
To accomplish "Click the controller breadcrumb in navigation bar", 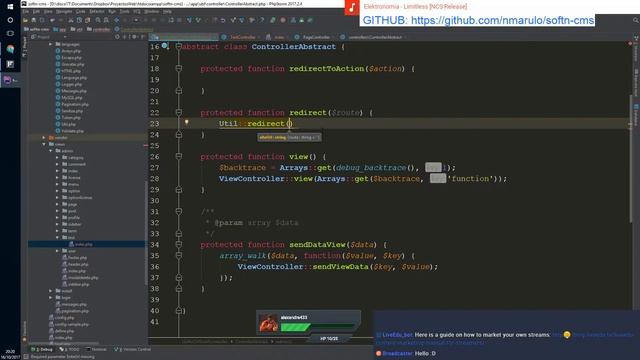I will pos(98,29).
